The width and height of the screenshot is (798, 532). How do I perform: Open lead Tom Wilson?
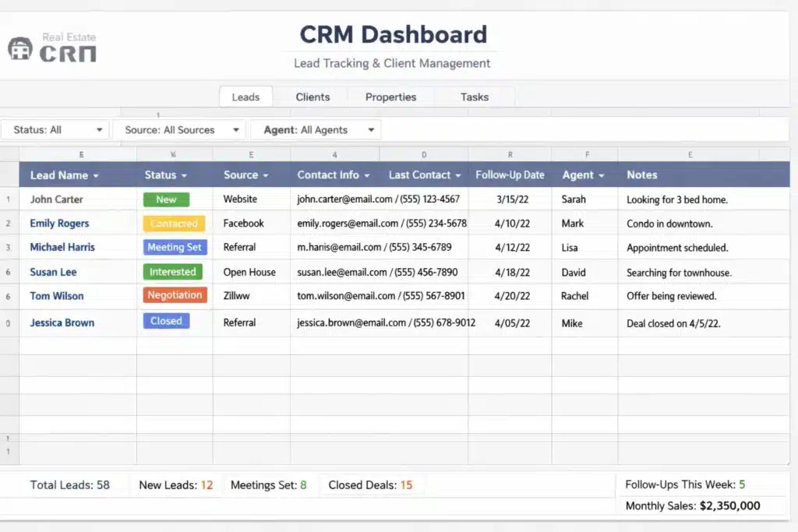(x=56, y=296)
